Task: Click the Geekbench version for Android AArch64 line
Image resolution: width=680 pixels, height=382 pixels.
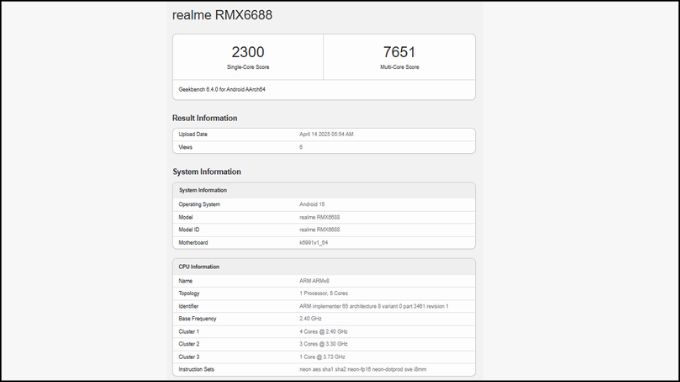Action: (x=222, y=89)
